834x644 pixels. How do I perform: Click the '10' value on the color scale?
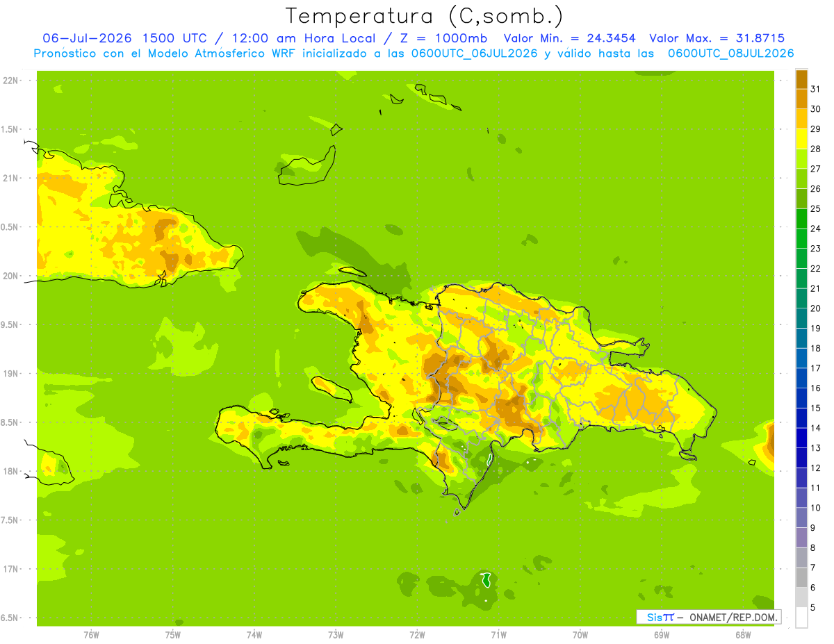[815, 508]
